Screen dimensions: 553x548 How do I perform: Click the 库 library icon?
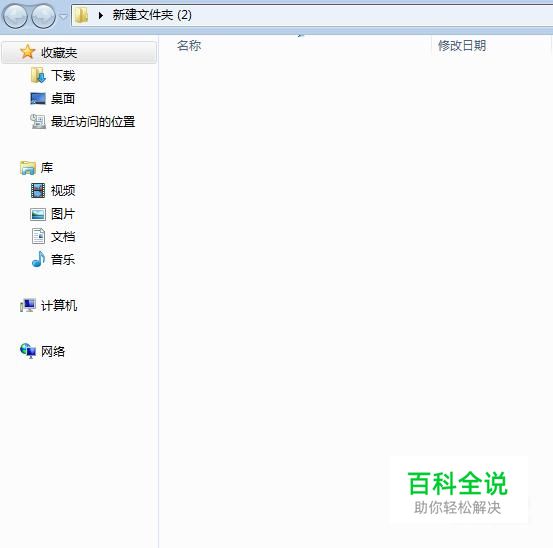28,168
